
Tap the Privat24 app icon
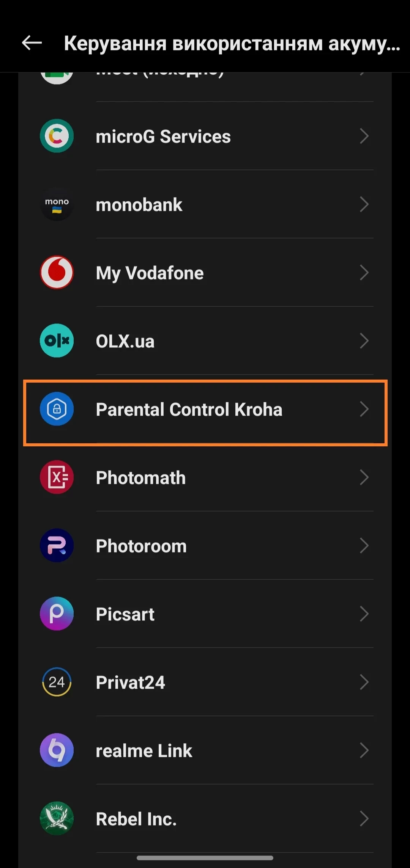[x=57, y=682]
